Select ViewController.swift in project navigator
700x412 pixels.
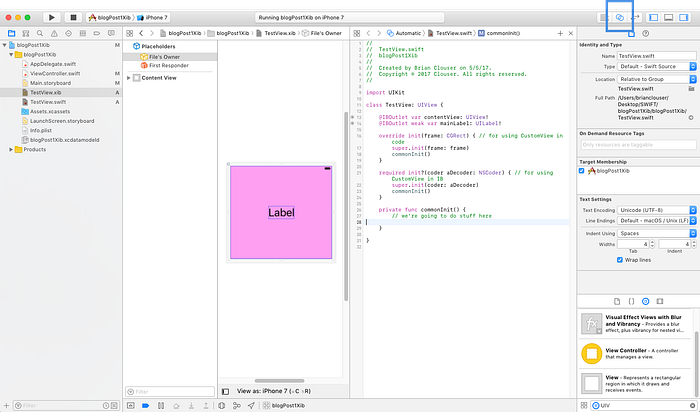55,73
